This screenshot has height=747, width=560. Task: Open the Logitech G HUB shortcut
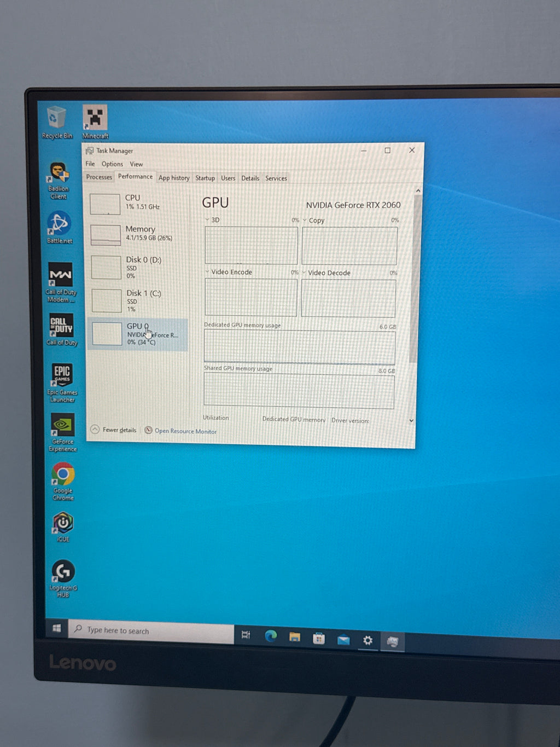63,578
